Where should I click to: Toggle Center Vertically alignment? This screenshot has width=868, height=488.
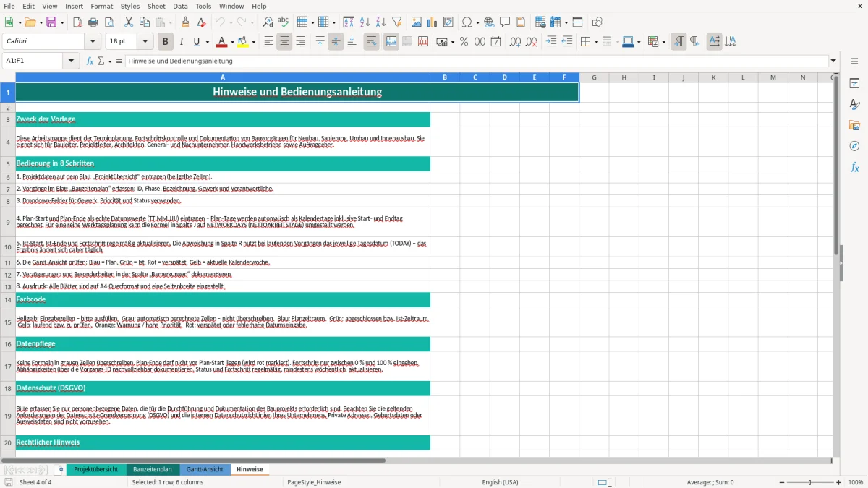(336, 42)
